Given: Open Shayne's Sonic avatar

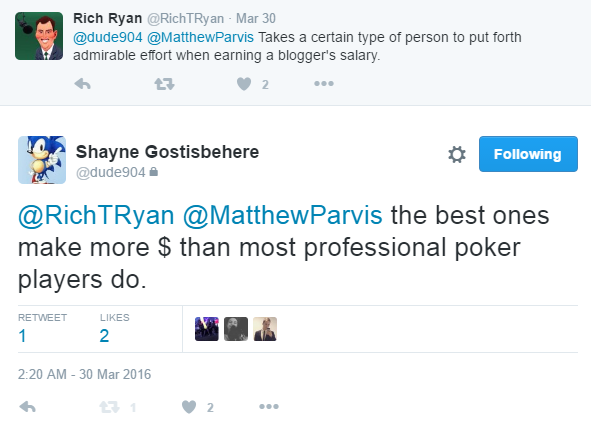Looking at the screenshot, I should (x=42, y=160).
